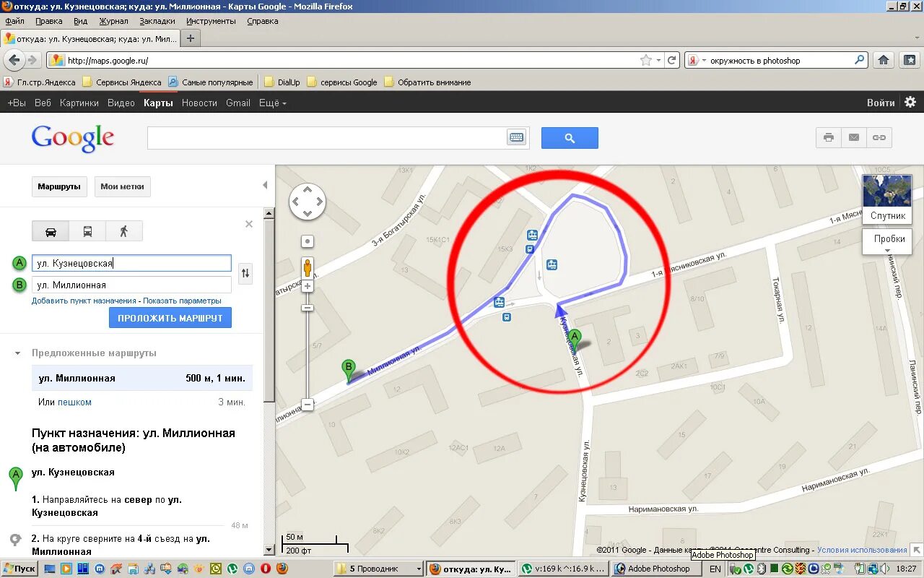Click Войти sign-in link
The height and width of the screenshot is (578, 924).
tap(881, 103)
